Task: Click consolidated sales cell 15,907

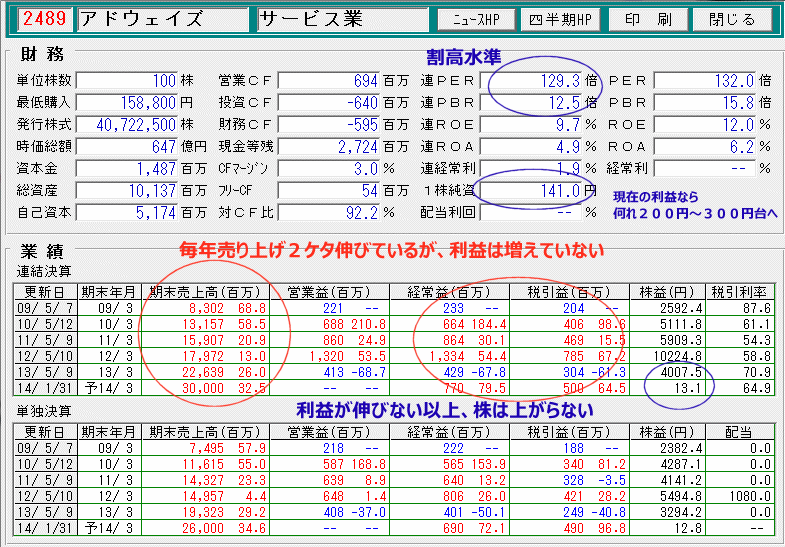Action: tap(206, 340)
